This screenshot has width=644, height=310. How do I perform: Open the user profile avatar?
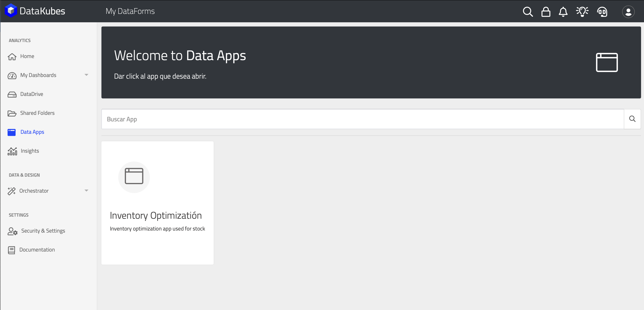click(628, 12)
